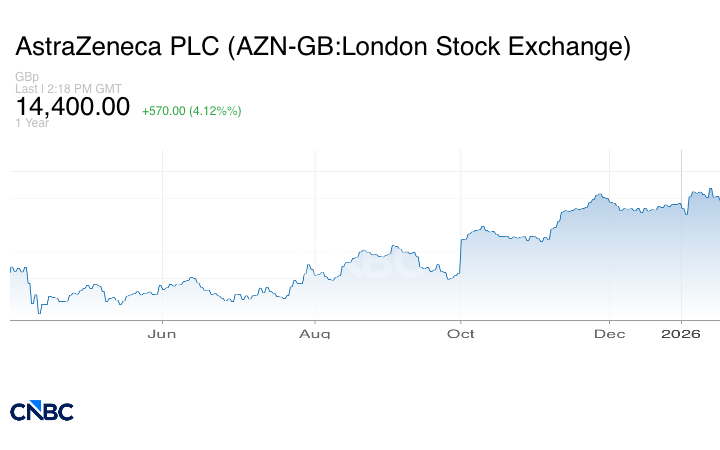Click the 14,400.00 price value

(72, 107)
